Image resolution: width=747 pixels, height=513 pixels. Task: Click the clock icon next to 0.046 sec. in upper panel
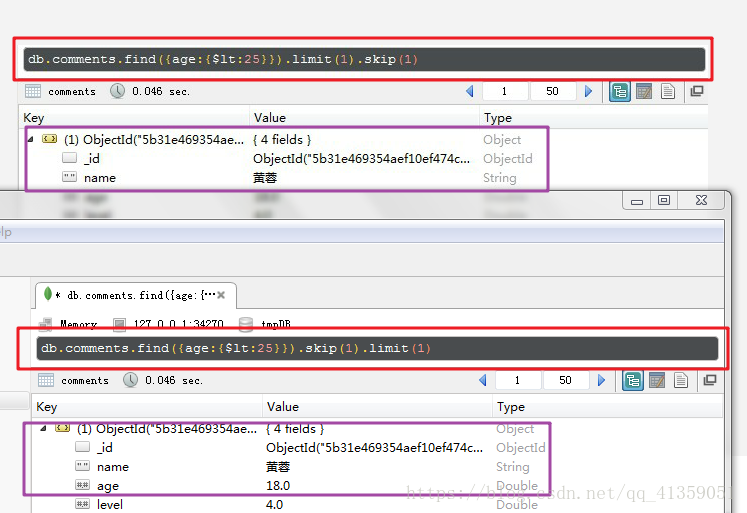(117, 91)
